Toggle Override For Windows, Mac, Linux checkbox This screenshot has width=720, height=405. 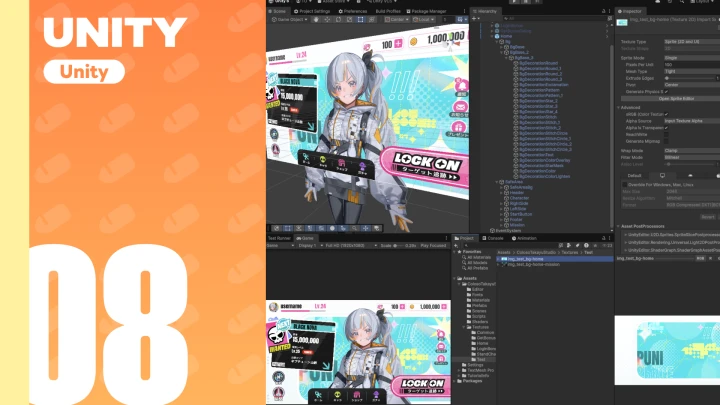tap(624, 185)
